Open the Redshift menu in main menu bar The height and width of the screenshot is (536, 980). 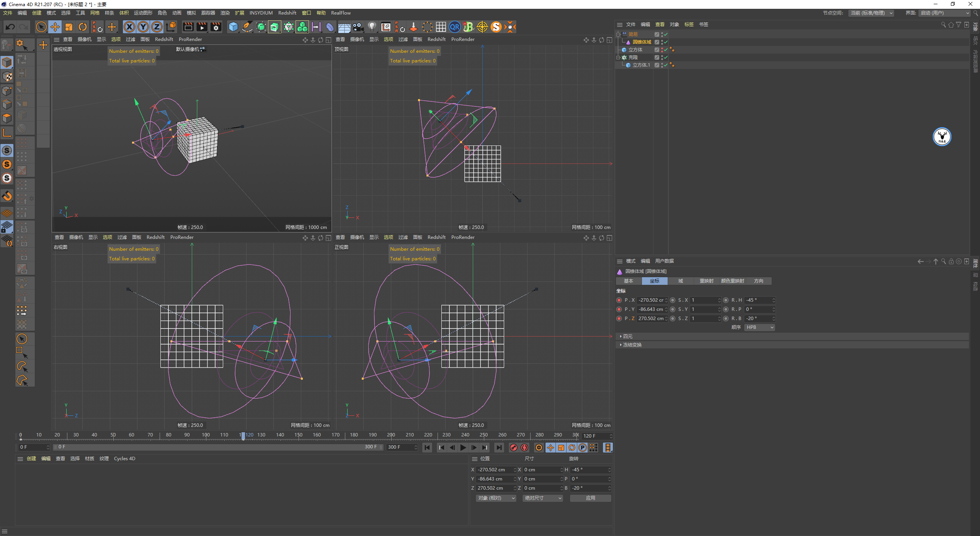pos(287,13)
